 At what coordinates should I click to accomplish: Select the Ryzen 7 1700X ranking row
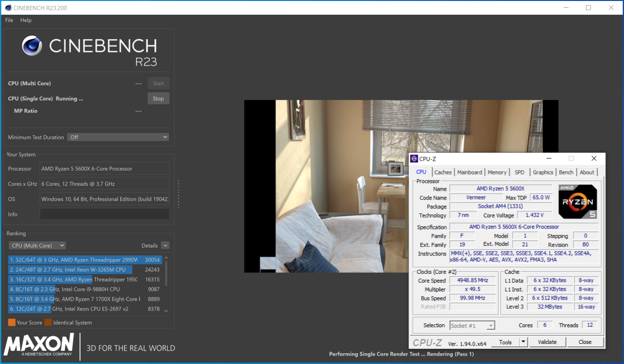[x=85, y=299]
